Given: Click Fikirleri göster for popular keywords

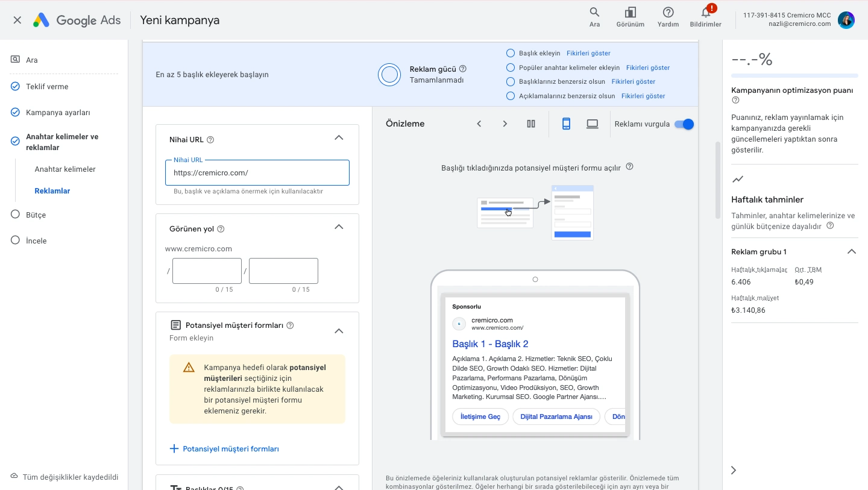Looking at the screenshot, I should pos(648,68).
